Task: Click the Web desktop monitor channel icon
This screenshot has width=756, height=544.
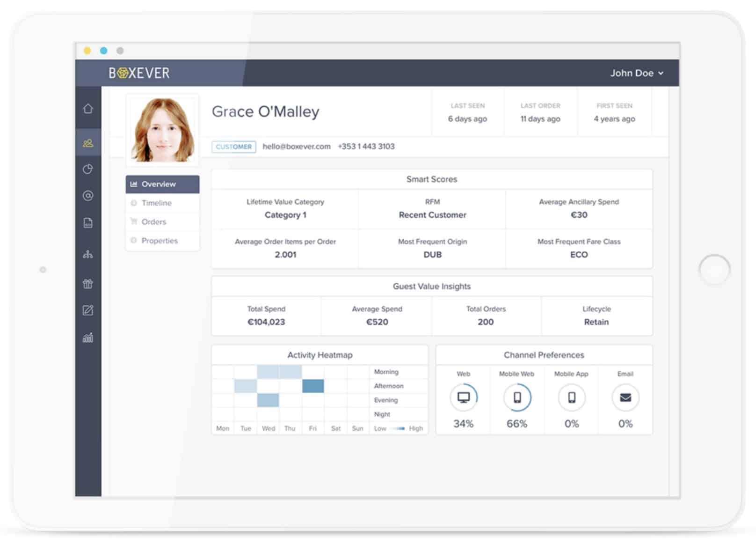Action: point(464,397)
